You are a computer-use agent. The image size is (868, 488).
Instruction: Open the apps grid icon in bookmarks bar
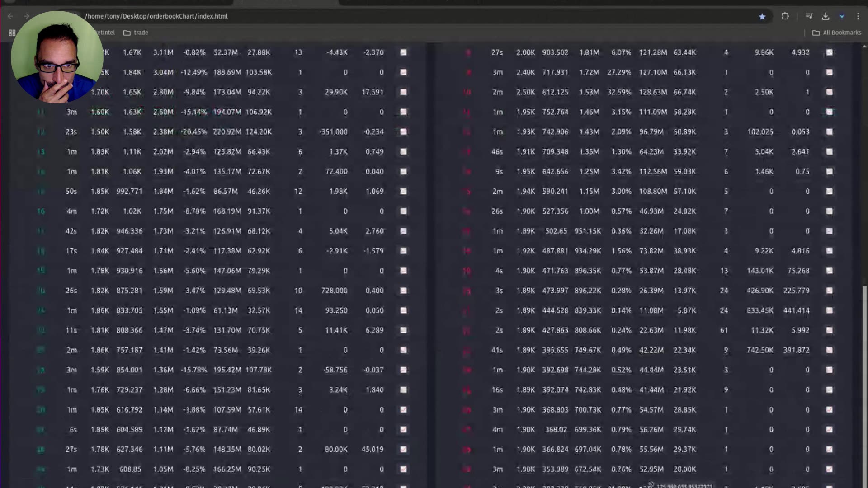click(12, 33)
